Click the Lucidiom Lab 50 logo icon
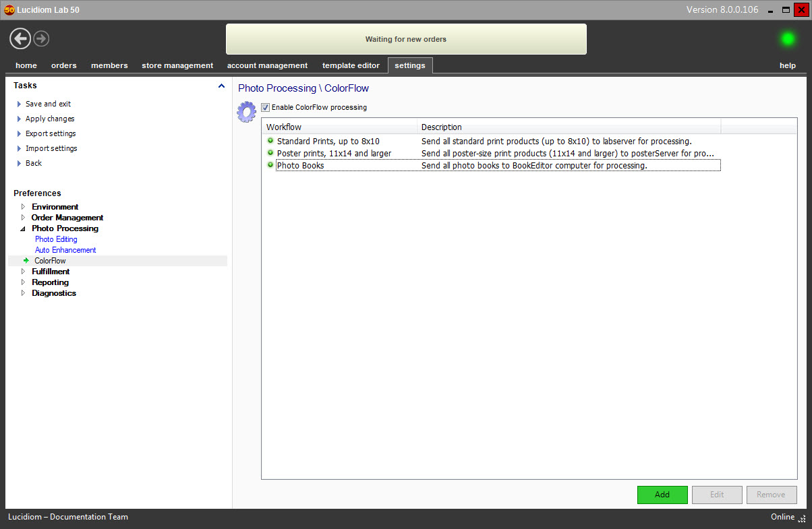Screen dimensions: 812x529 pos(9,9)
